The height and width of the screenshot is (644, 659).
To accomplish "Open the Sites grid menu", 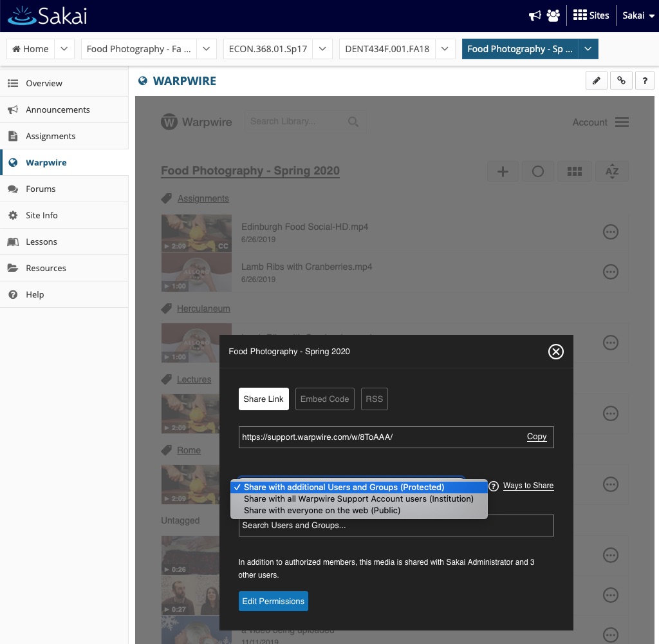I will 591,15.
